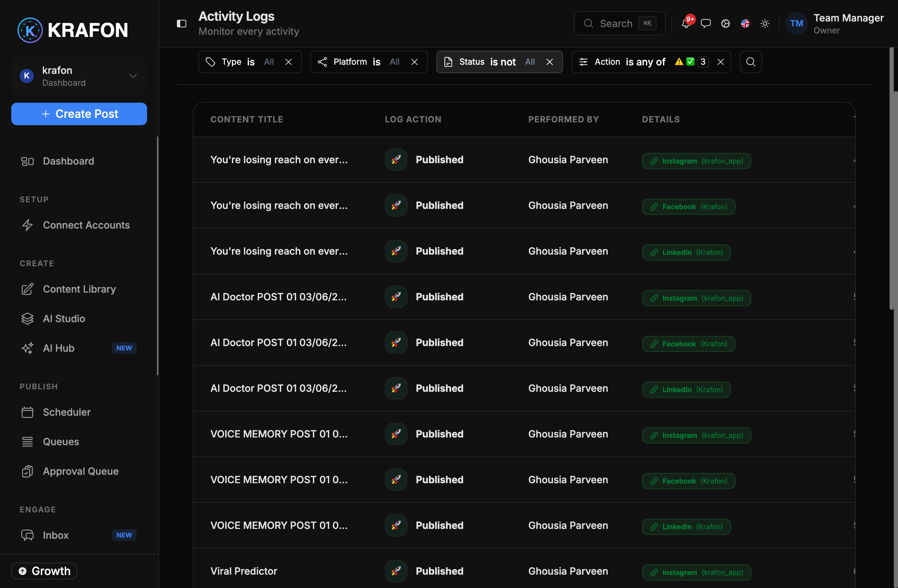This screenshot has width=898, height=588.
Task: Change Action operator 'is any of'
Action: (645, 62)
